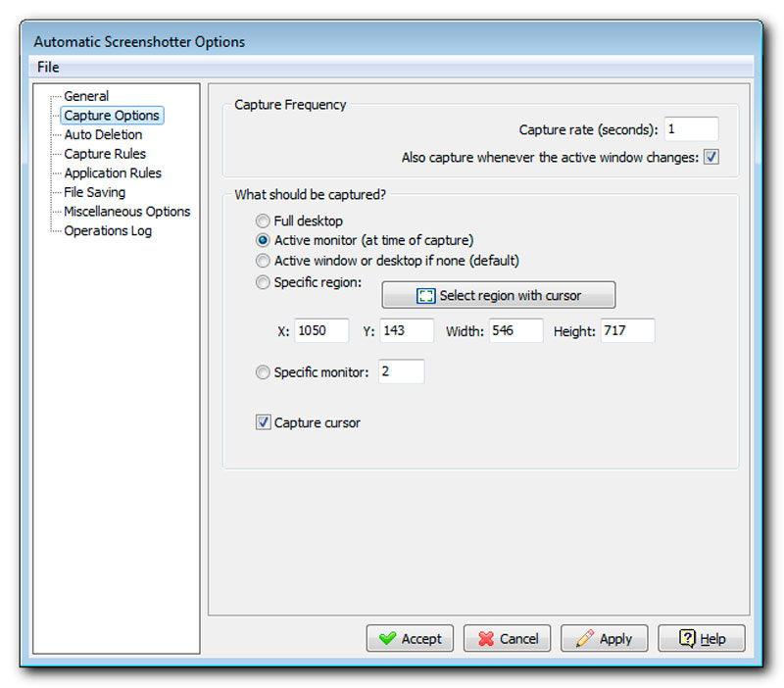784x688 pixels.
Task: Select Active window or desktop option
Action: click(x=263, y=261)
